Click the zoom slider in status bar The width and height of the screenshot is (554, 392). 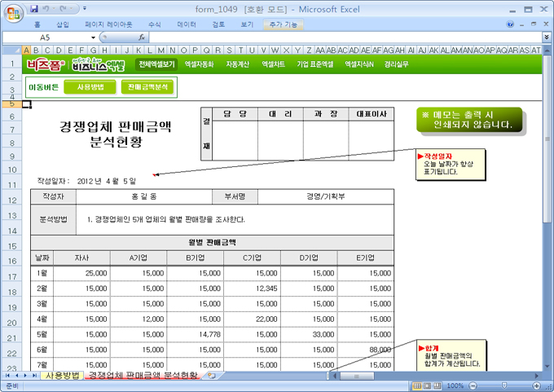pyautogui.click(x=503, y=385)
